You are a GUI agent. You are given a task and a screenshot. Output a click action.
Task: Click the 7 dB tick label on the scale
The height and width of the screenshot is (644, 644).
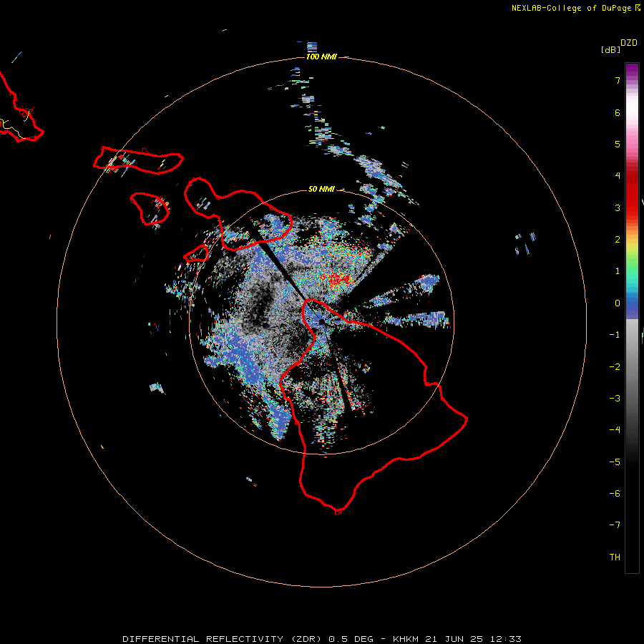(618, 80)
